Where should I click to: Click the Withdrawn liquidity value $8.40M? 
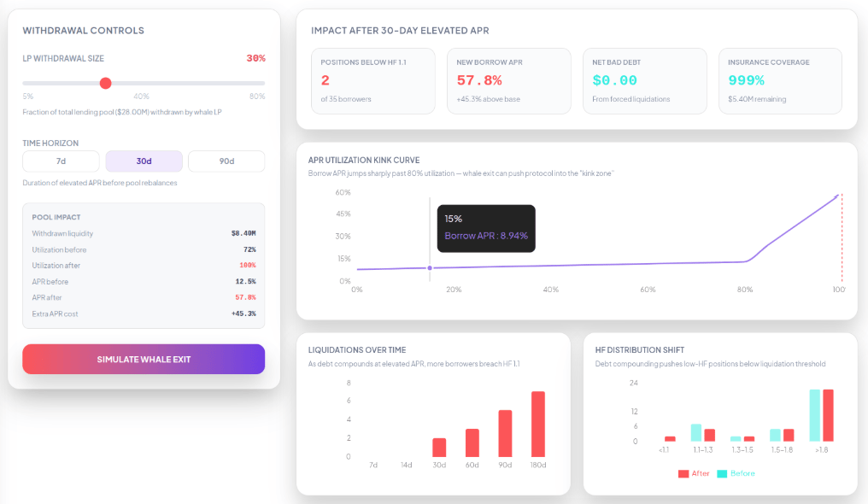(x=243, y=233)
